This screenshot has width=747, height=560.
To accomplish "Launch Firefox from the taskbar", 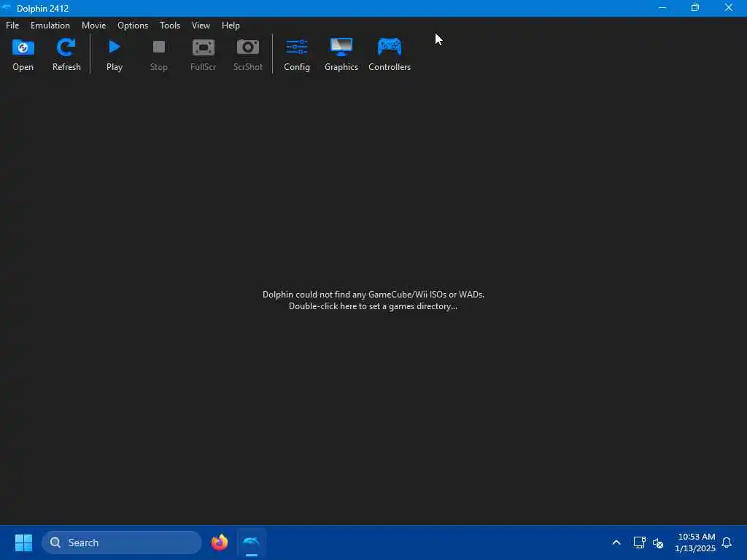I will pyautogui.click(x=219, y=542).
